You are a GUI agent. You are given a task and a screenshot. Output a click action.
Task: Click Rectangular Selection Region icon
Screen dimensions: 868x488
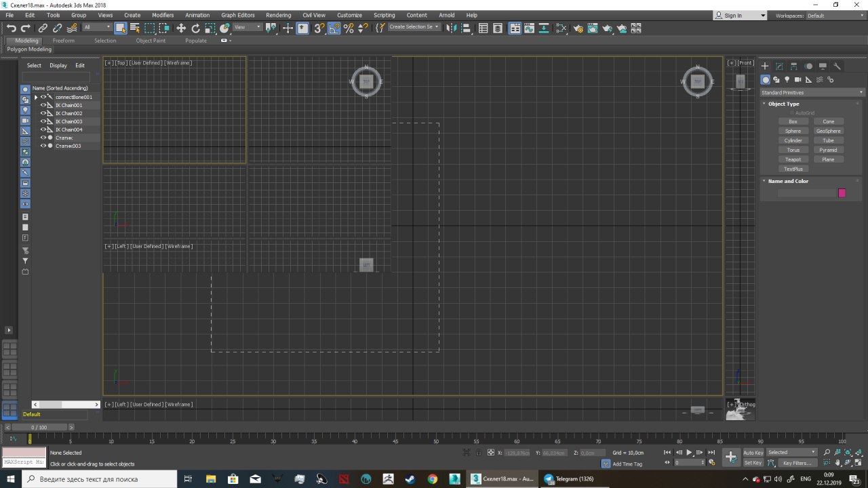150,28
